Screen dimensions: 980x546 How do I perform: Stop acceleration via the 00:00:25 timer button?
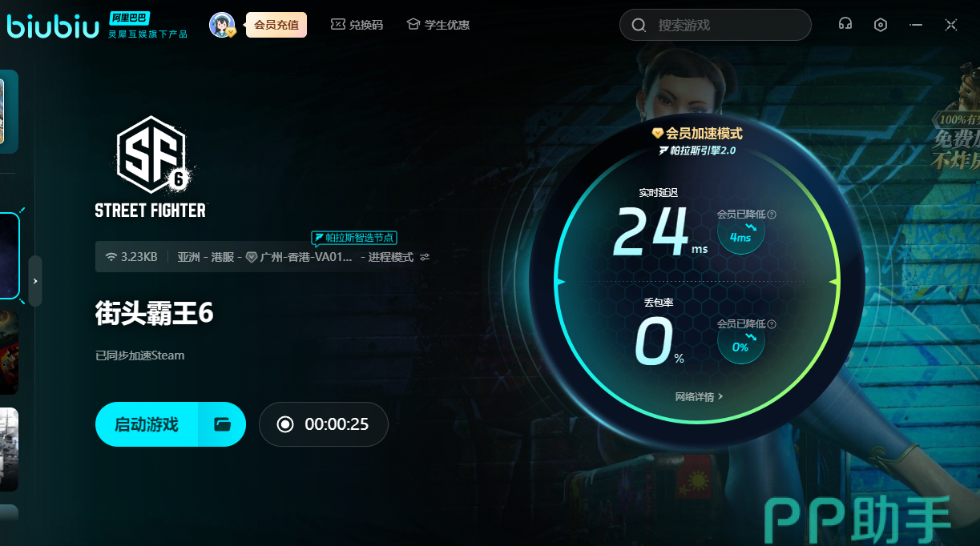324,424
